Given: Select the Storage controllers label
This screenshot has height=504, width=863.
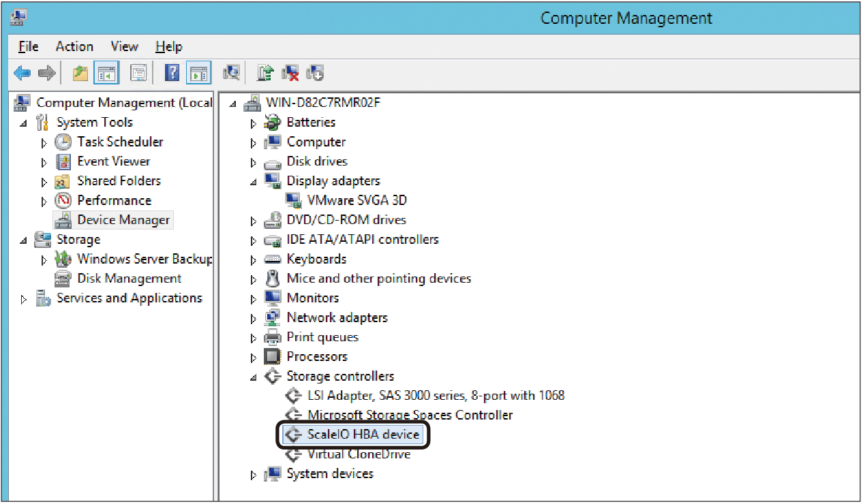Looking at the screenshot, I should 340,376.
